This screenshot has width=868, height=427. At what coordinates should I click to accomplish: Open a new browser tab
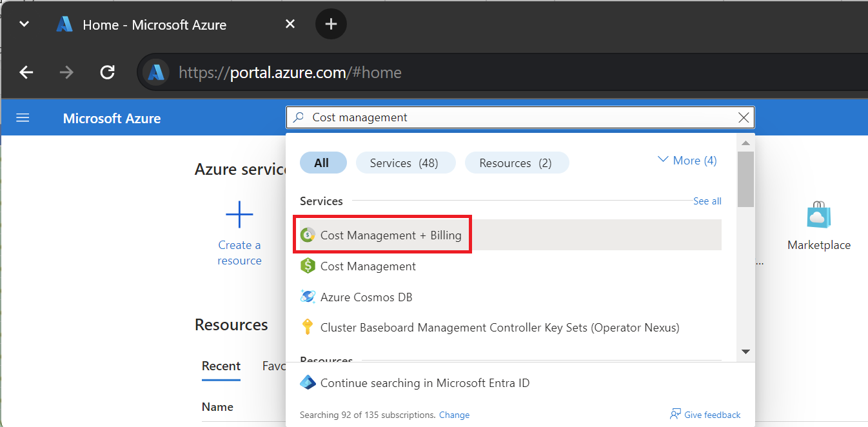[x=331, y=25]
